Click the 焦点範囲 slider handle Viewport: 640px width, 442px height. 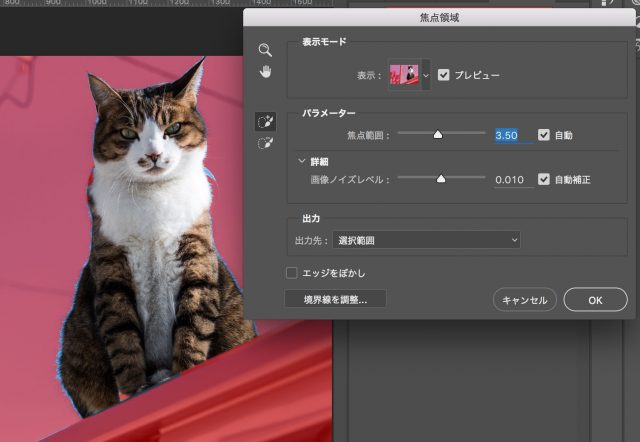pyautogui.click(x=437, y=134)
